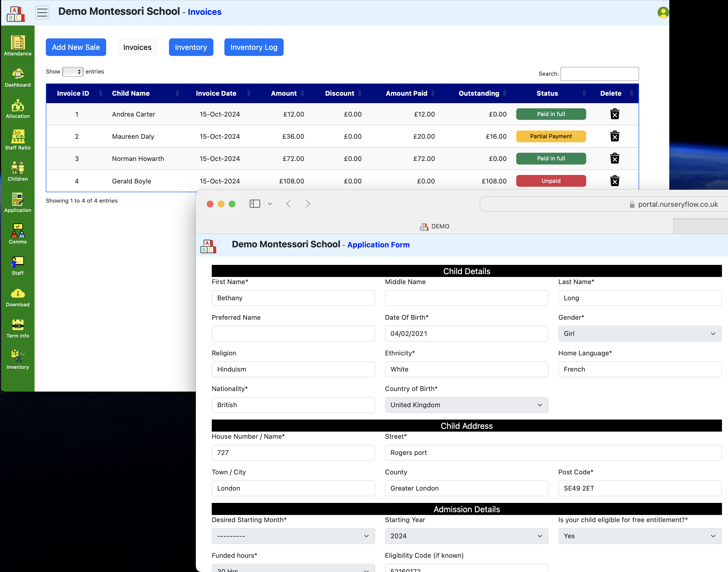Screen dimensions: 728x572
Task: Open the Inventory Log tab
Action: coord(254,47)
